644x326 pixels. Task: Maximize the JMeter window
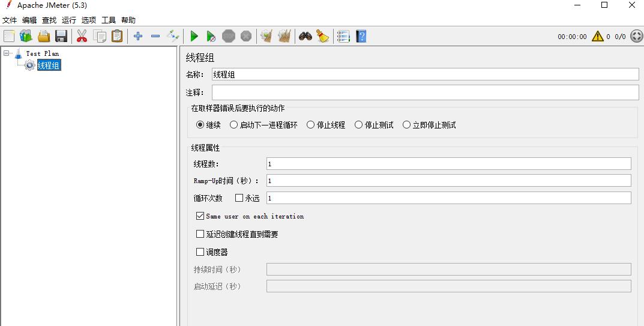tap(604, 5)
